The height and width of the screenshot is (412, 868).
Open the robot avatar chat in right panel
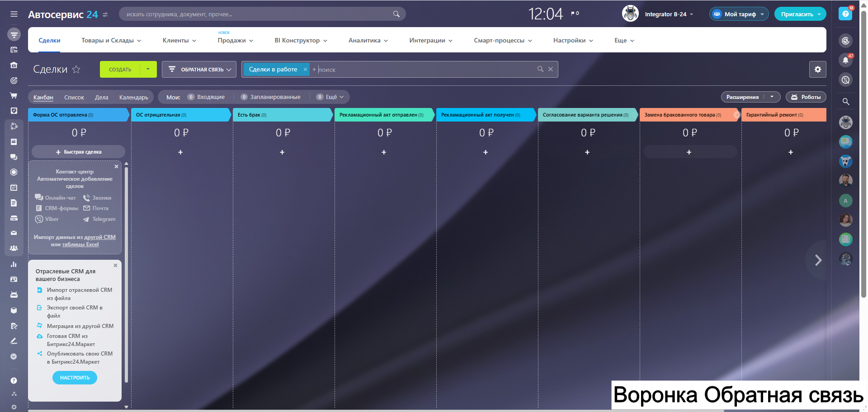pos(846,122)
